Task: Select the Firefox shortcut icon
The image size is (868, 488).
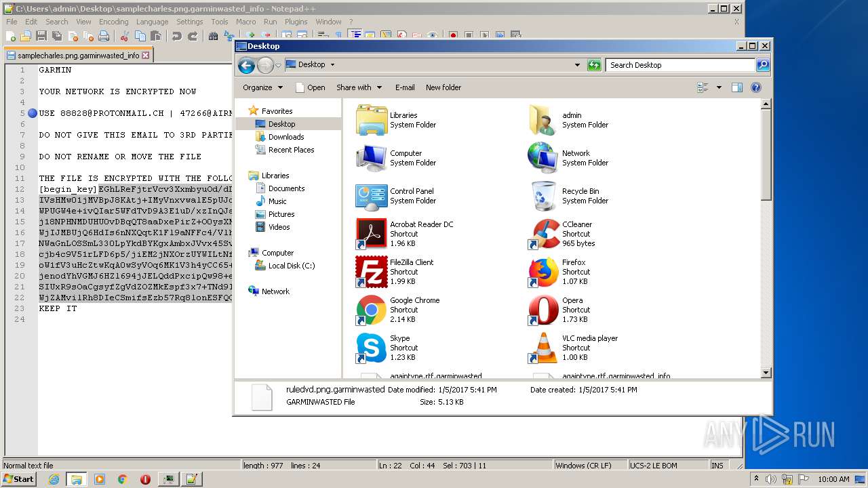Action: coord(545,272)
